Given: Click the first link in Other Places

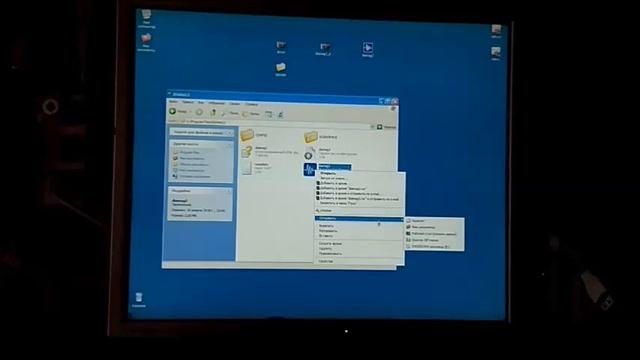Looking at the screenshot, I should (x=187, y=152).
